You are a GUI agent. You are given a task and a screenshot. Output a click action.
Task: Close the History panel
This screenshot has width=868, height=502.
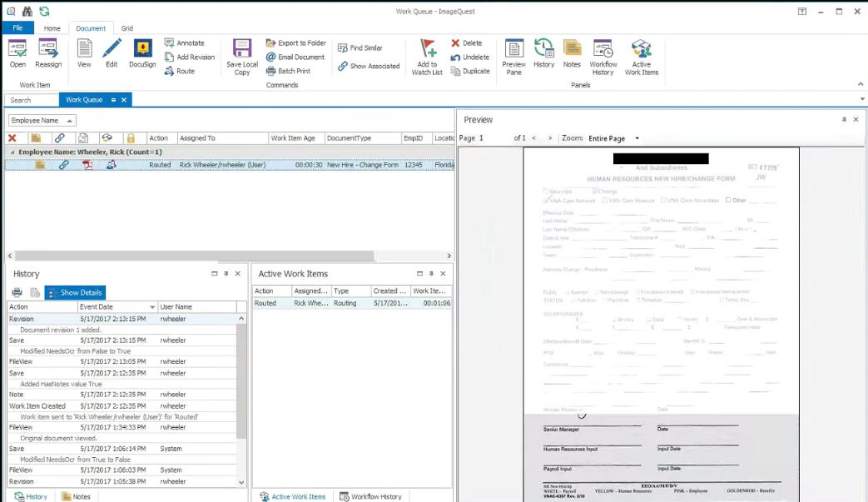[x=238, y=273]
